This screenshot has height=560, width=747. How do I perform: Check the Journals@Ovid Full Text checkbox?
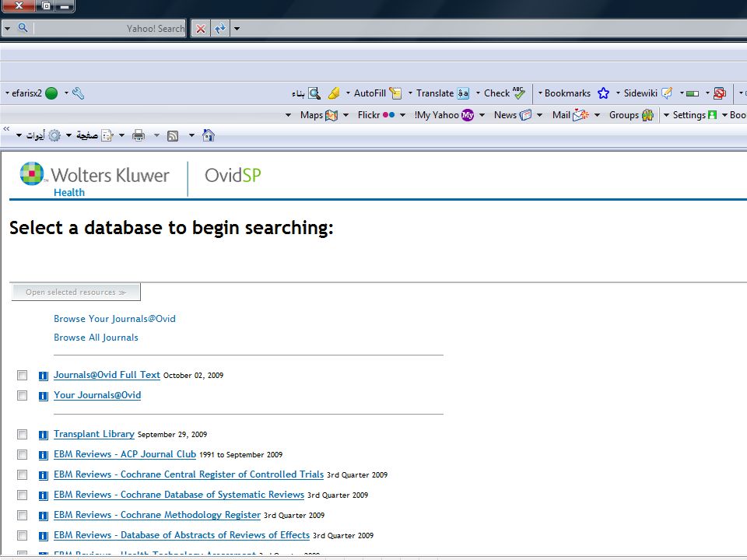22,375
